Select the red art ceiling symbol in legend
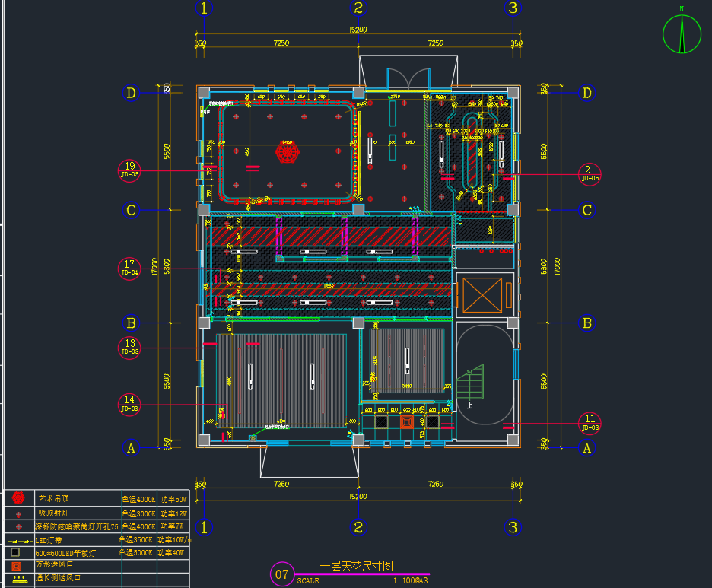This screenshot has height=588, width=712. tap(18, 498)
